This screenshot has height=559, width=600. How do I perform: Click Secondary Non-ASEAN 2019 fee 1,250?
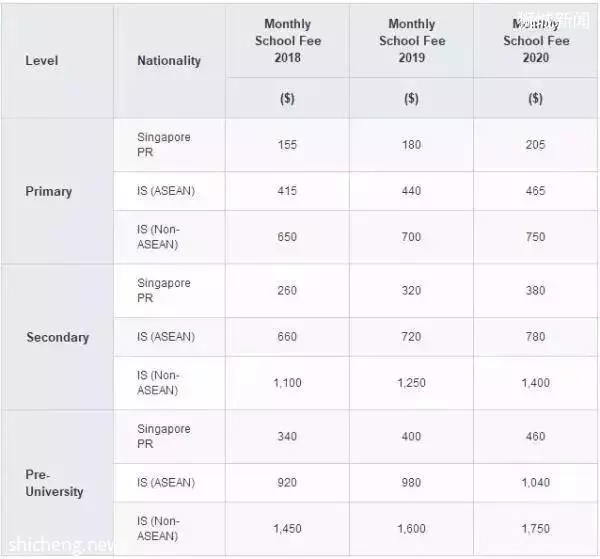[411, 383]
